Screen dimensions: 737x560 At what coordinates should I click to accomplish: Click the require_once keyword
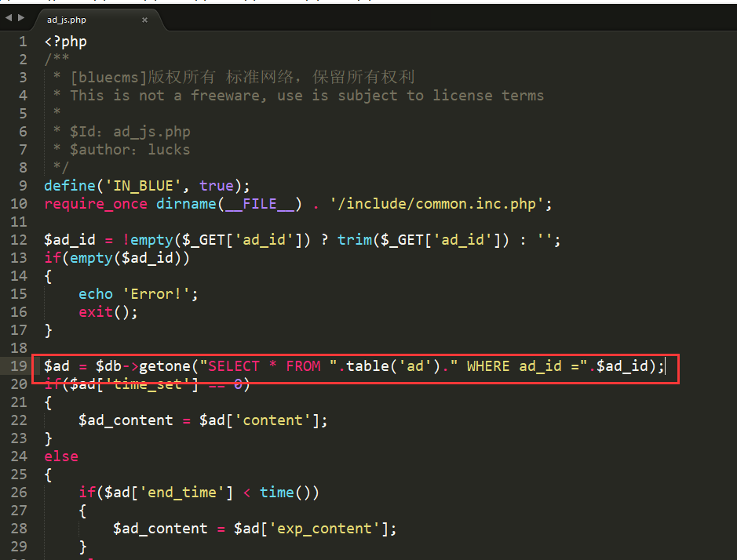(x=96, y=204)
